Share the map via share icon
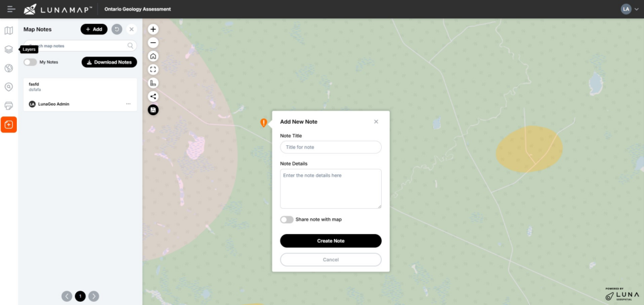This screenshot has height=305, width=644. 153,96
